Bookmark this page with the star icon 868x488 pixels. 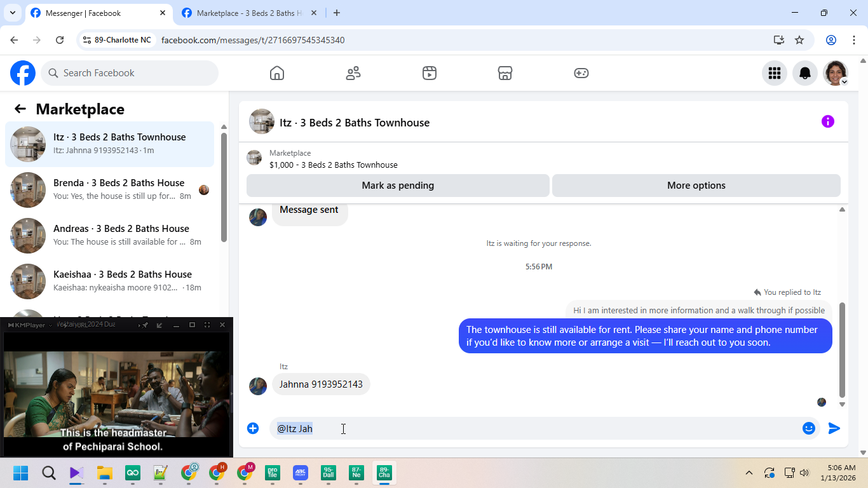click(799, 40)
